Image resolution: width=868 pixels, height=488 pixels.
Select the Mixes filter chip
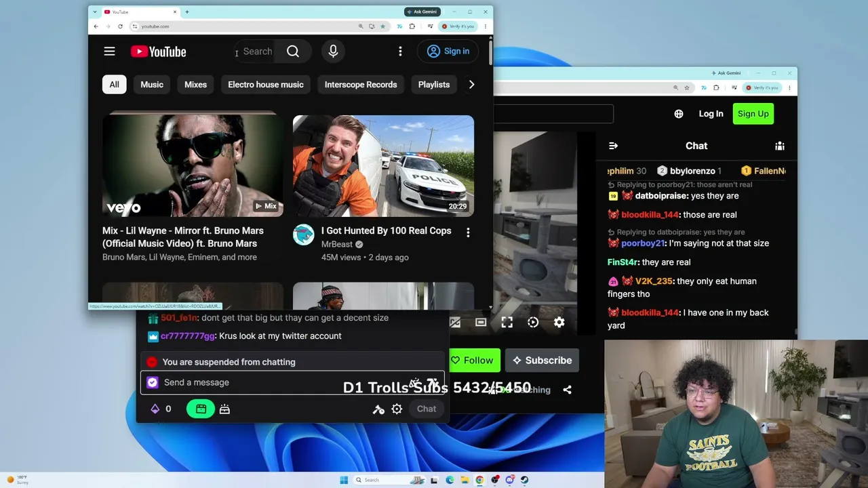[x=195, y=85]
